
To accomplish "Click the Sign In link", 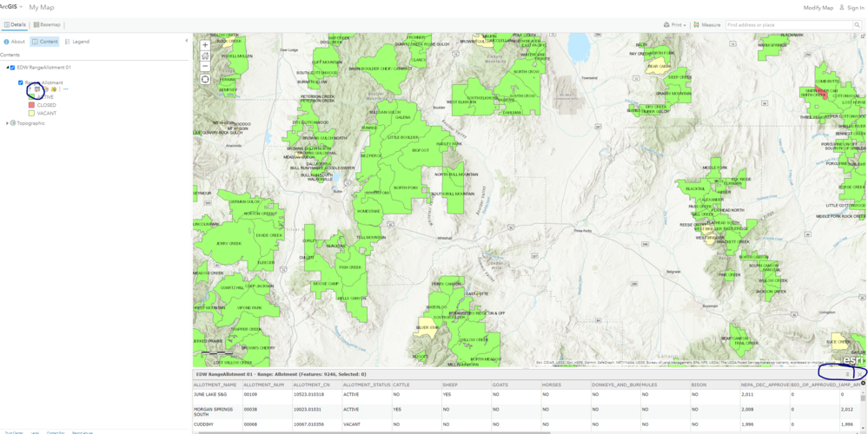I will click(x=856, y=8).
